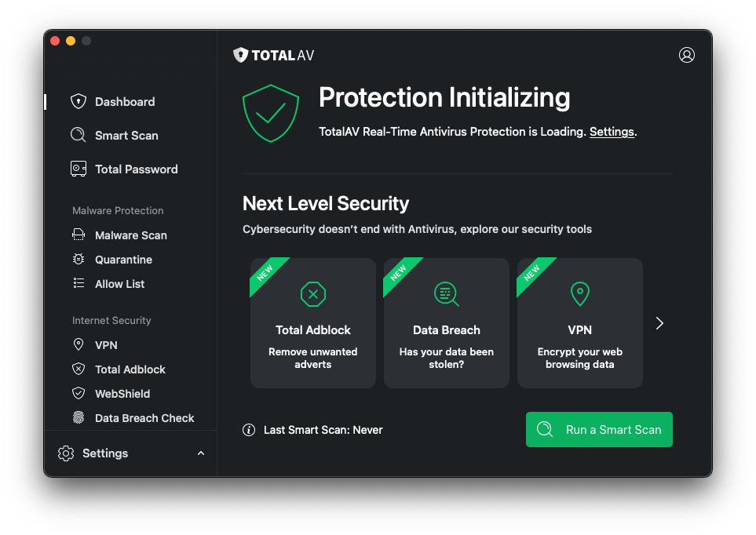Viewport: 756px width, 535px height.
Task: Click the WebShield shield icon in sidebar
Action: [79, 394]
